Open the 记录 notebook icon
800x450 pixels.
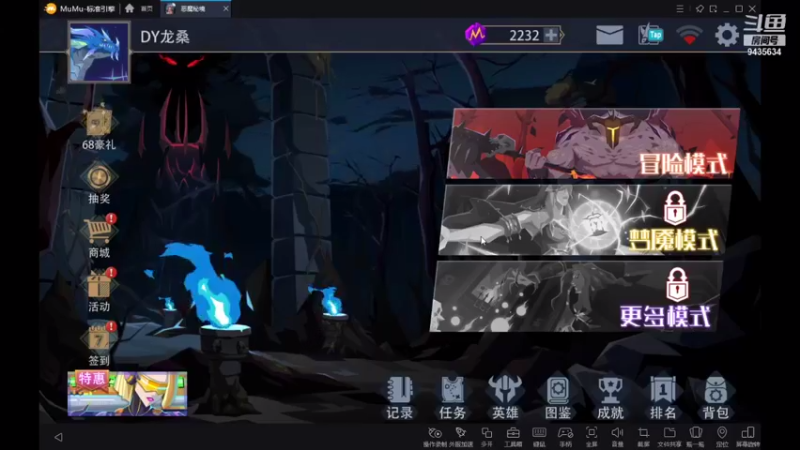(x=399, y=397)
